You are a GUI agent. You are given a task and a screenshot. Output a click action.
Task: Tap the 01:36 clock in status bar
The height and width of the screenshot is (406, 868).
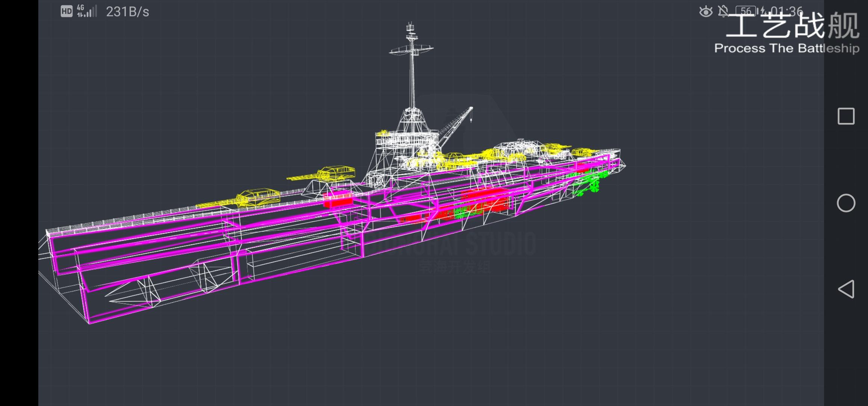786,12
